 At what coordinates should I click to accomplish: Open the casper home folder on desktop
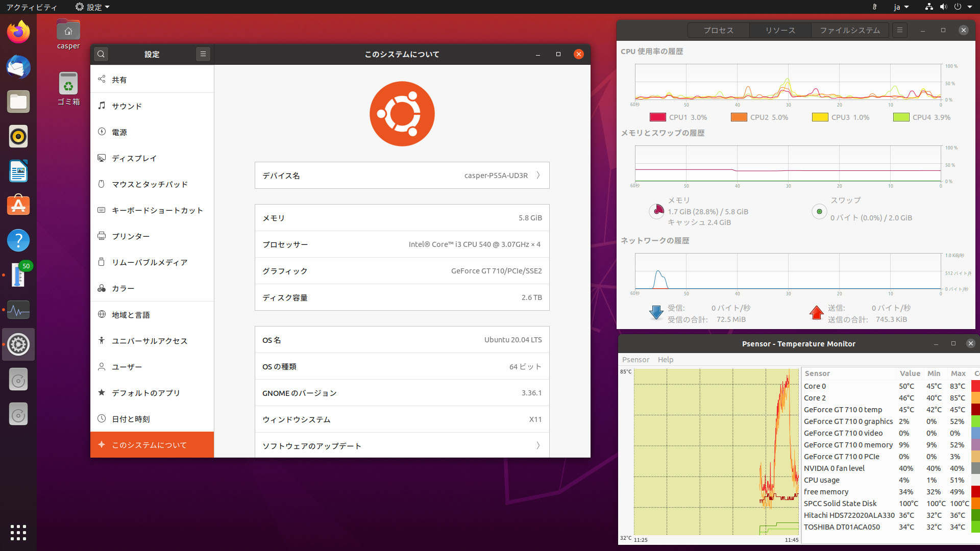(x=68, y=35)
